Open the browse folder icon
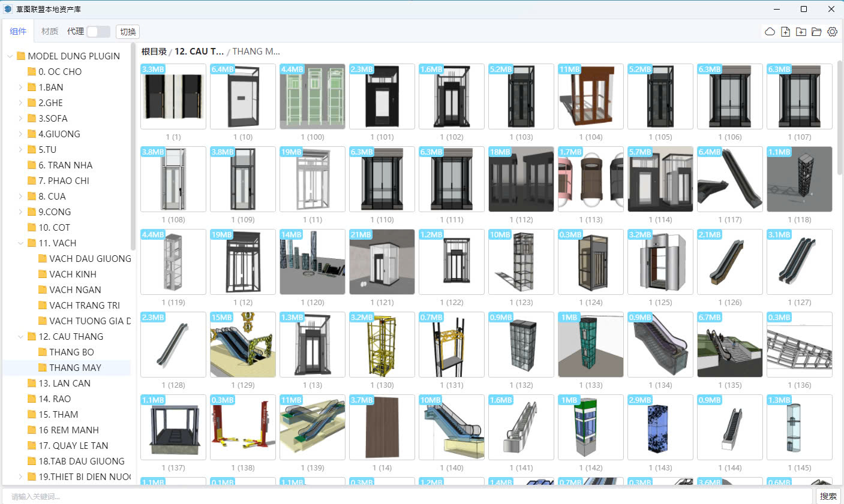The height and width of the screenshot is (504, 844). tap(816, 32)
